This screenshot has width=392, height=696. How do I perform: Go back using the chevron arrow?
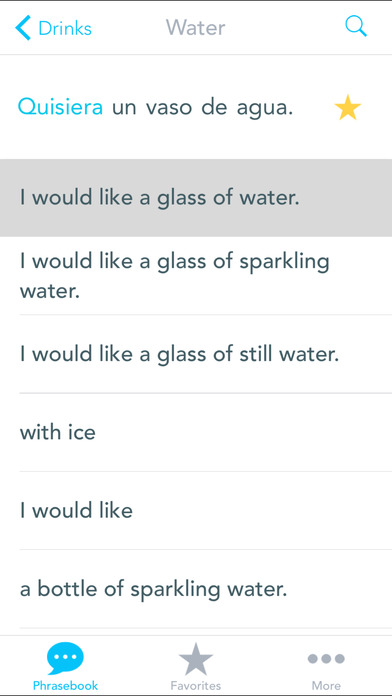(x=23, y=28)
